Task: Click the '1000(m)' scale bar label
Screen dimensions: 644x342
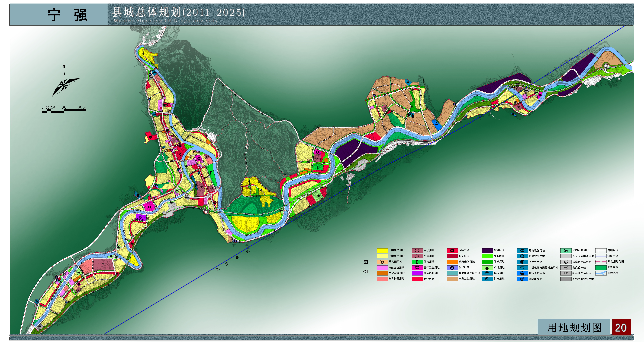Action: point(81,107)
